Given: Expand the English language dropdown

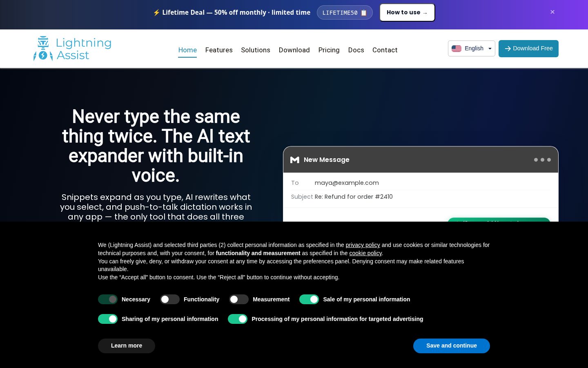Looking at the screenshot, I should click(x=472, y=48).
